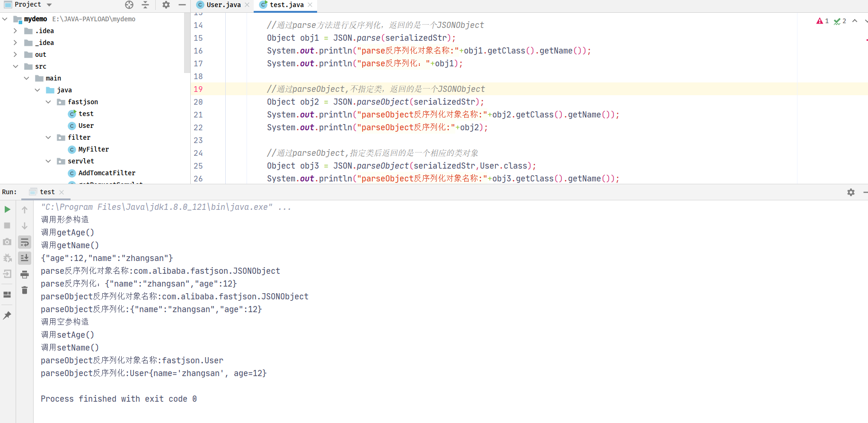Click the Attach Debugger bug icon

[x=7, y=258]
